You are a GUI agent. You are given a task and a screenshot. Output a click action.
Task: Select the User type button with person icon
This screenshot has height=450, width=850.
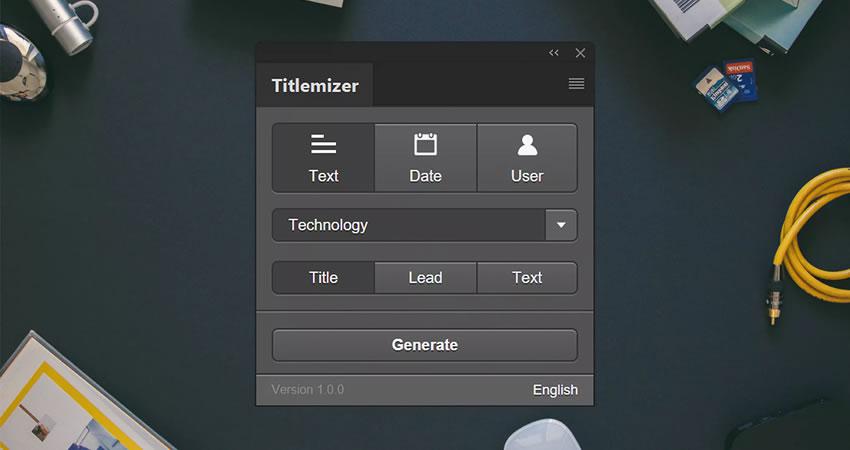527,158
